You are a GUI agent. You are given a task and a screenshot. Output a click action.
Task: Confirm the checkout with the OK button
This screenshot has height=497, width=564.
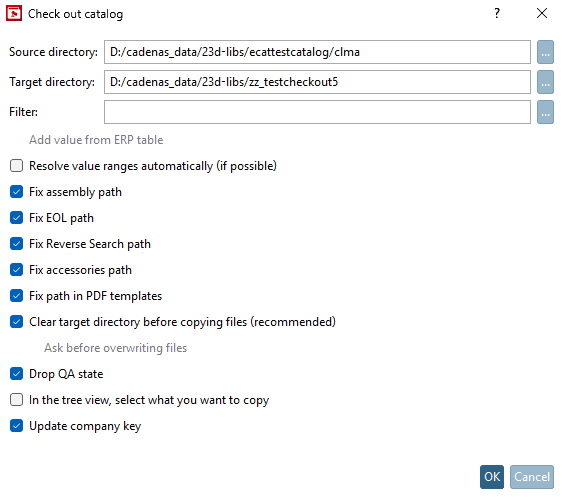[492, 477]
